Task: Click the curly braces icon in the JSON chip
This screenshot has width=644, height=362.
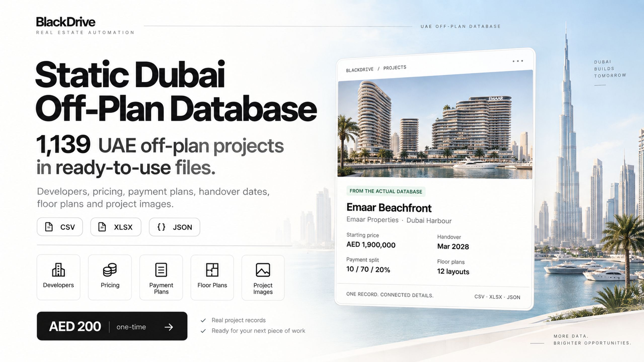Action: click(x=161, y=227)
